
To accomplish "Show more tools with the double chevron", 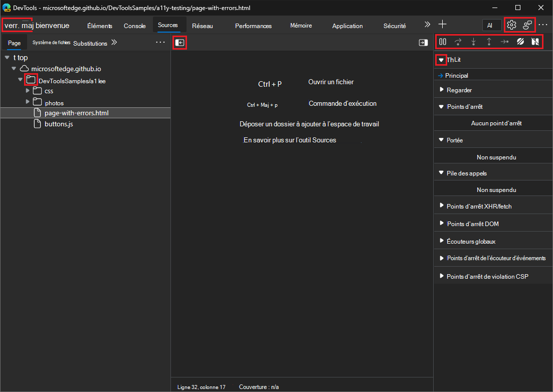I will [427, 25].
